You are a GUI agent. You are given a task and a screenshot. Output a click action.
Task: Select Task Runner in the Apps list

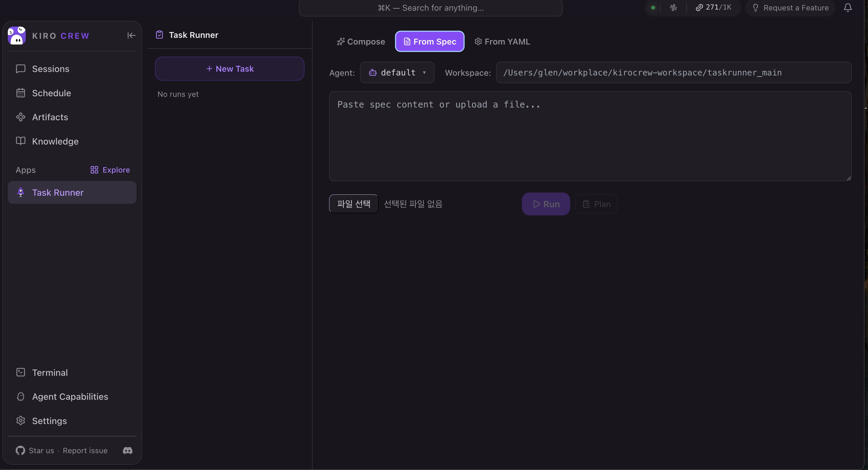click(x=72, y=193)
